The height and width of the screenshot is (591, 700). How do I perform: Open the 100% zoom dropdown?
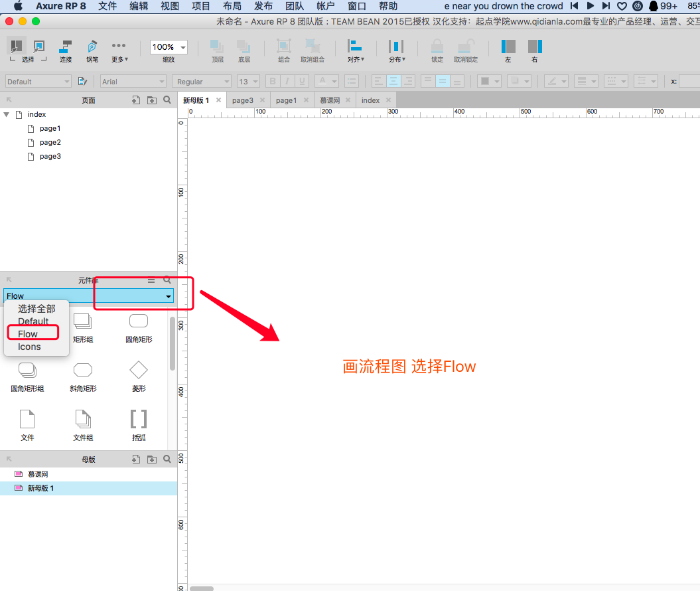pyautogui.click(x=169, y=47)
